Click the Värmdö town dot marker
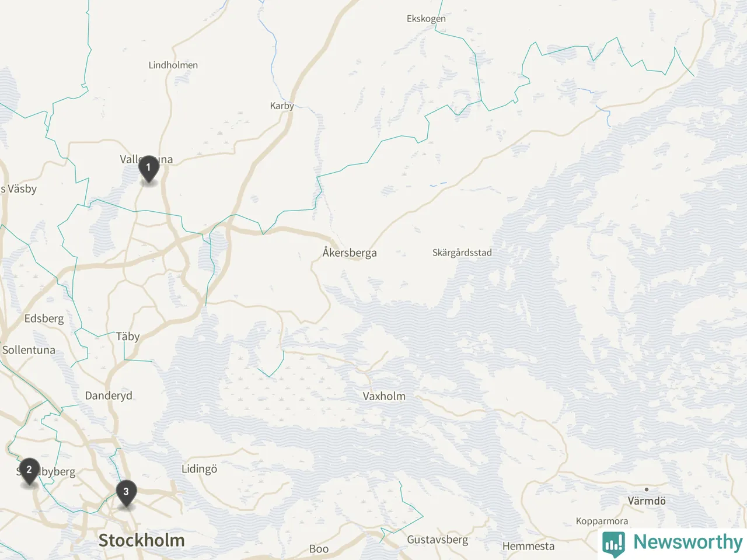This screenshot has width=747, height=560. point(646,489)
